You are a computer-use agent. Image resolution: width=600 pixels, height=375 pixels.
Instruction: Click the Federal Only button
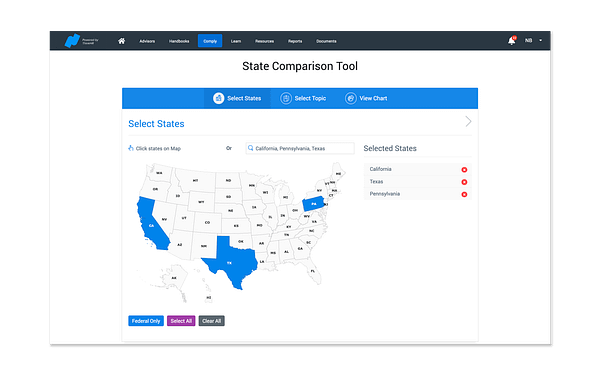[146, 321]
